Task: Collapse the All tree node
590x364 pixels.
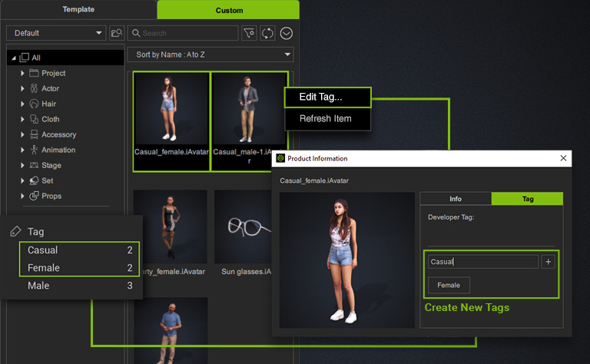Action: [13, 58]
